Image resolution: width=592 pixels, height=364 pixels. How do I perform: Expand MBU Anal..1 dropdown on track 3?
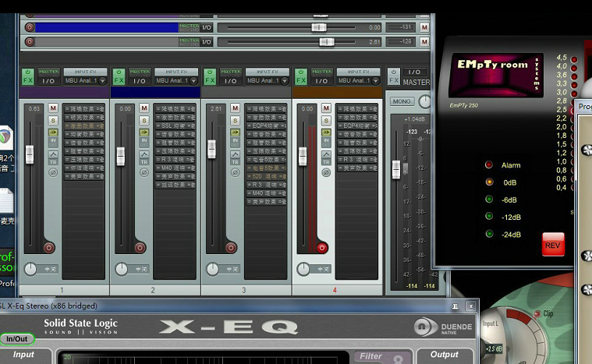point(284,81)
